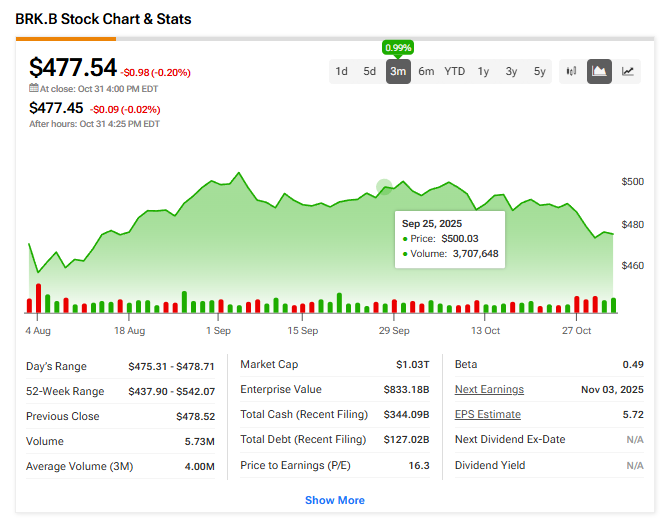The image size is (670, 521).
Task: Expand stats with Show More
Action: (x=335, y=500)
